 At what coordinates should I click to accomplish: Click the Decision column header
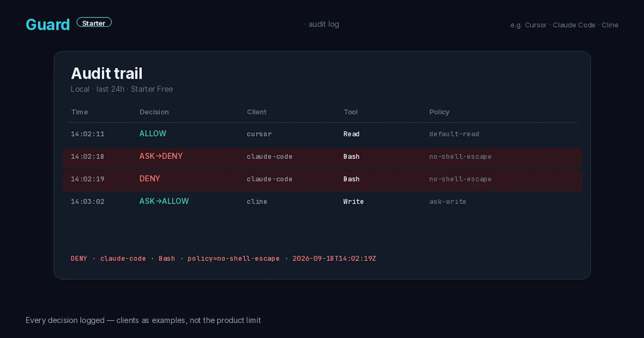pos(154,112)
